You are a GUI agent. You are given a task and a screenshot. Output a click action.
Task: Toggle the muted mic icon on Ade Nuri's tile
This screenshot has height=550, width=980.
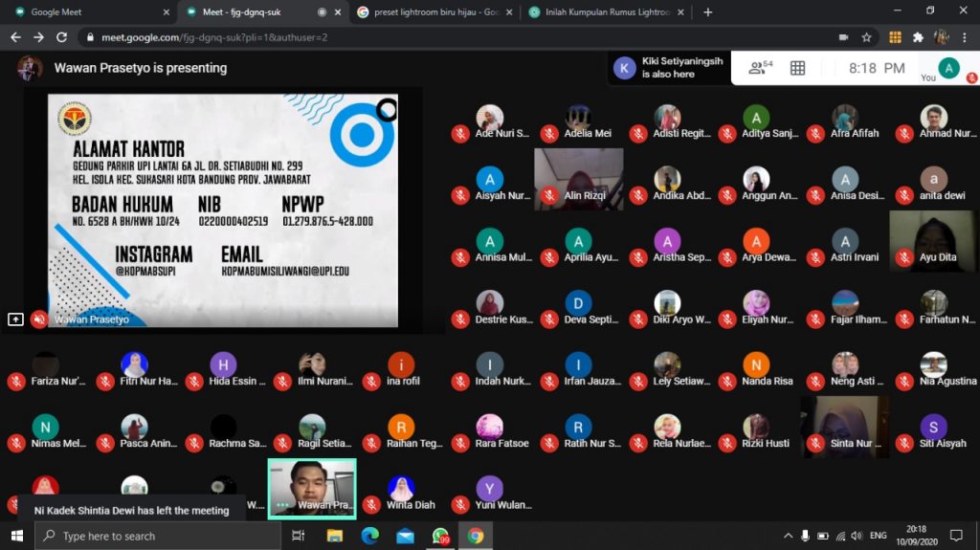point(460,134)
